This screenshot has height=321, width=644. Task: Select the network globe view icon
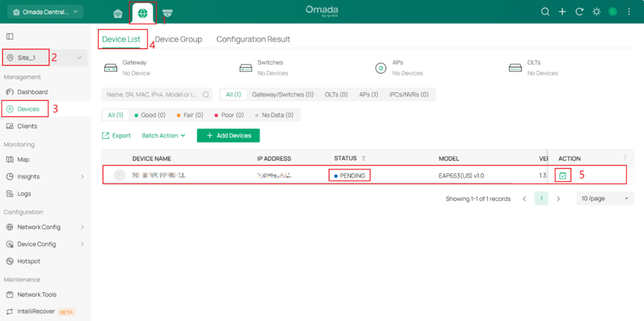pos(143,13)
